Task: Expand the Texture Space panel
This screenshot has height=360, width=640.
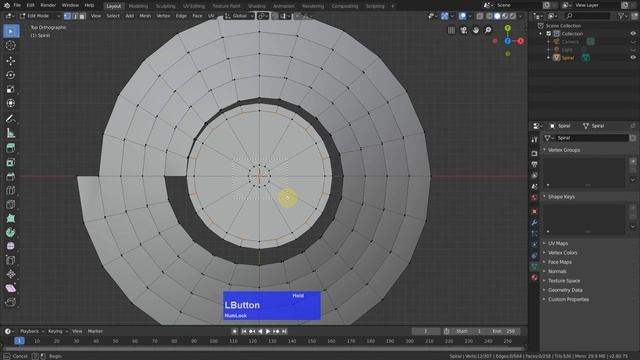Action: click(563, 281)
